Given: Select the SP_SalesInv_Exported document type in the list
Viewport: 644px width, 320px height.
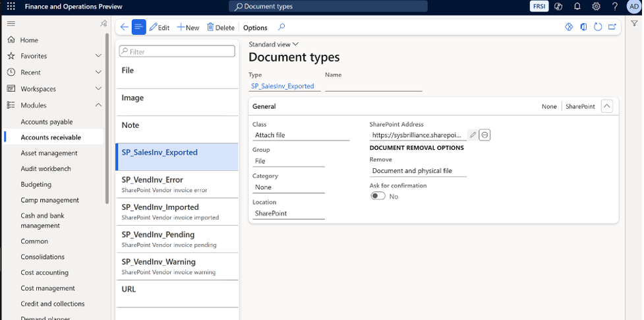Looking at the screenshot, I should point(177,157).
